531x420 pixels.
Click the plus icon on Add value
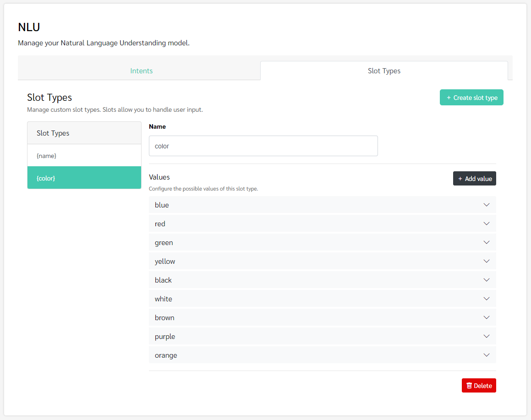460,179
